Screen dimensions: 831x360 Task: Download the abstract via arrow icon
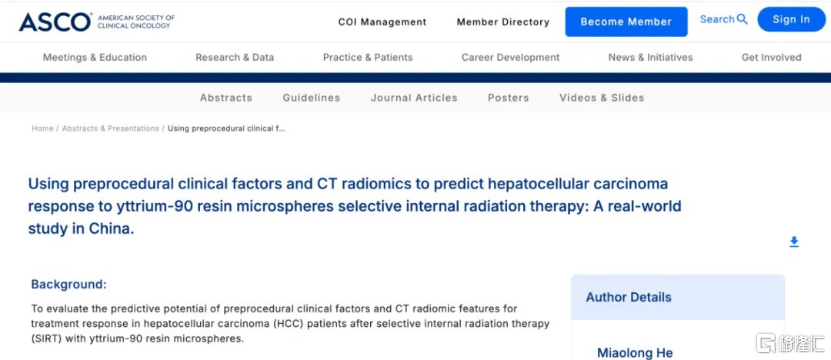click(793, 242)
